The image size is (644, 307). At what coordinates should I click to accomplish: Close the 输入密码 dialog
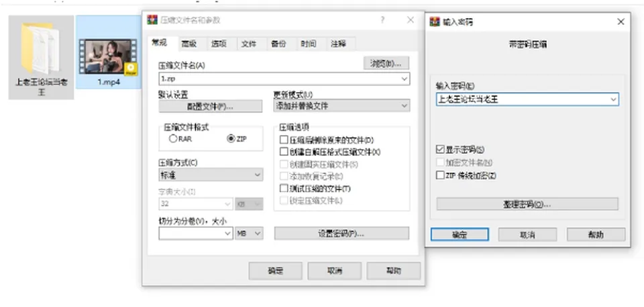click(621, 21)
